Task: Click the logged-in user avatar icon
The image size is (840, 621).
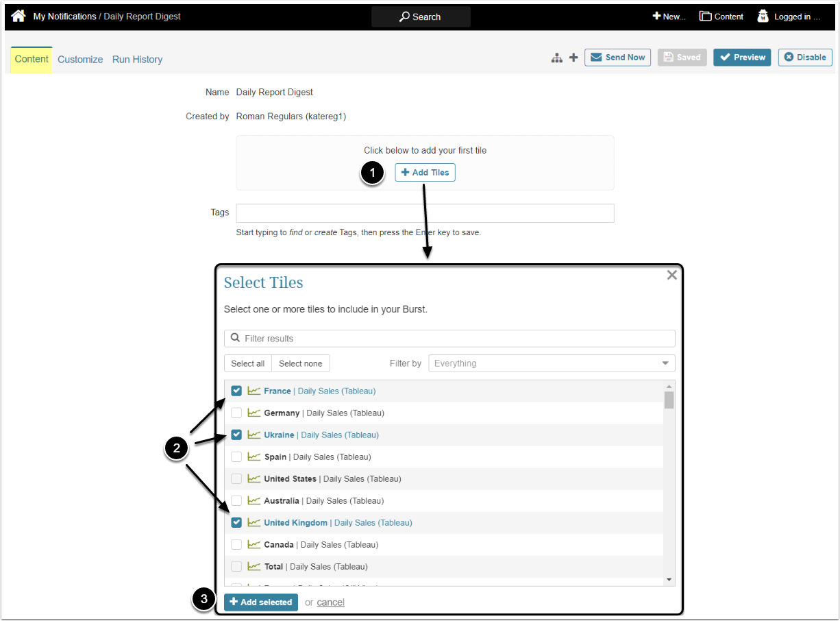Action: pos(763,16)
